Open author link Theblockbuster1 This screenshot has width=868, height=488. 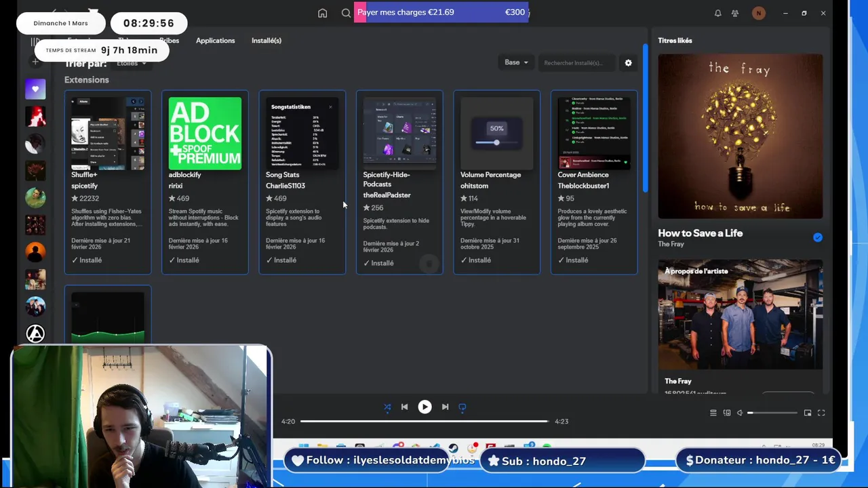583,186
